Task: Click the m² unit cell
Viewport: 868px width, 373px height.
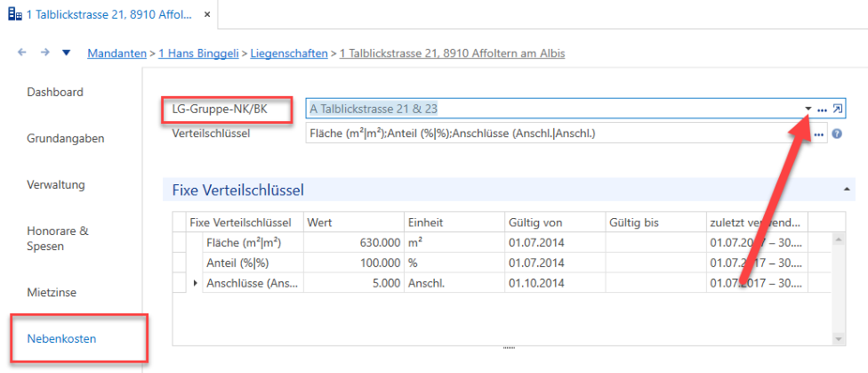Action: [x=454, y=243]
